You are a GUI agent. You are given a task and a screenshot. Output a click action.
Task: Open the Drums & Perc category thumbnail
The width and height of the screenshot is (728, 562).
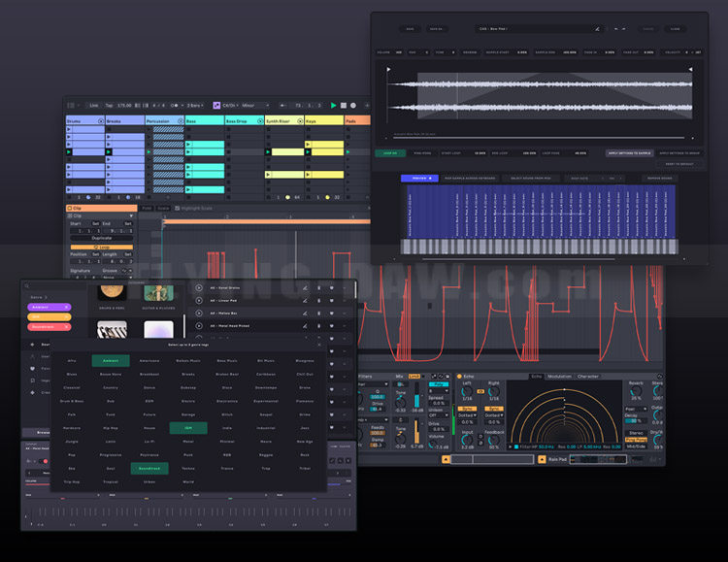112,292
